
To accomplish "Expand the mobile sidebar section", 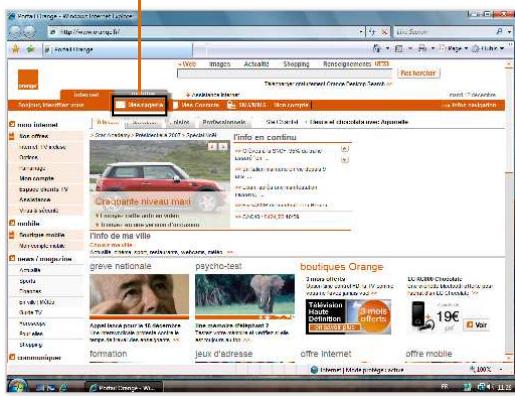I will click(x=12, y=223).
